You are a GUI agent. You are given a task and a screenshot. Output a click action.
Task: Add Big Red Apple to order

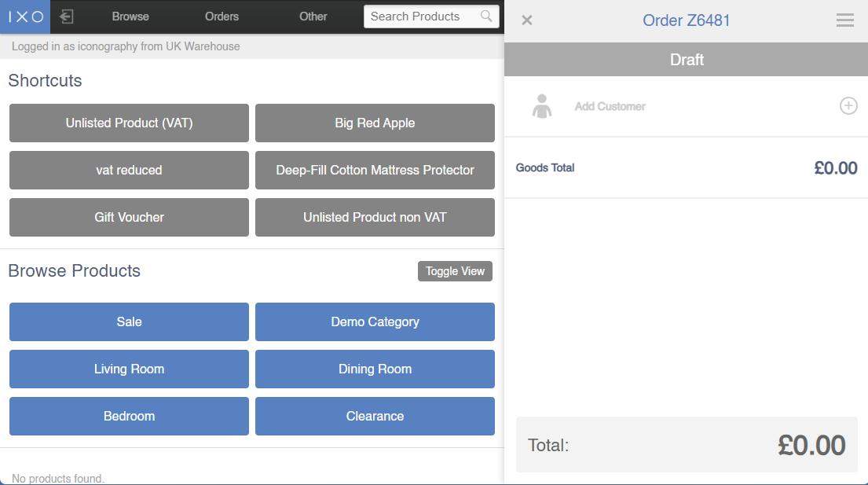(x=375, y=123)
